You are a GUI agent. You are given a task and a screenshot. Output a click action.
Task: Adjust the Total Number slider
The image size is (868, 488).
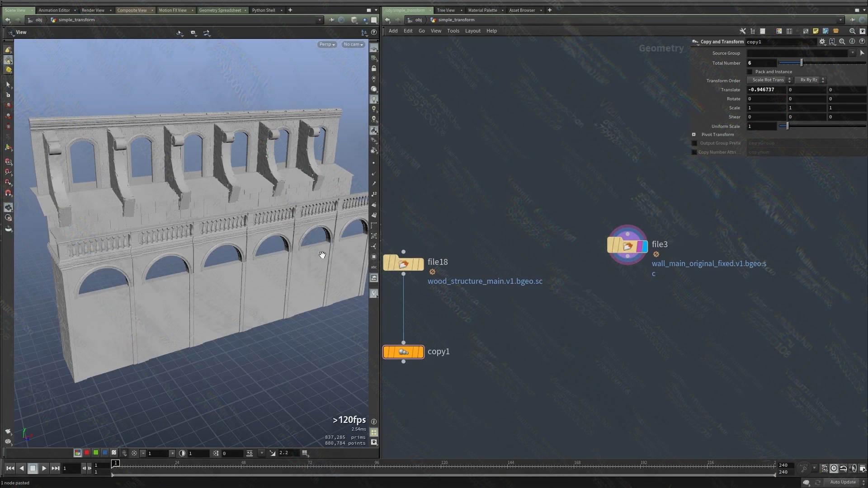[802, 63]
